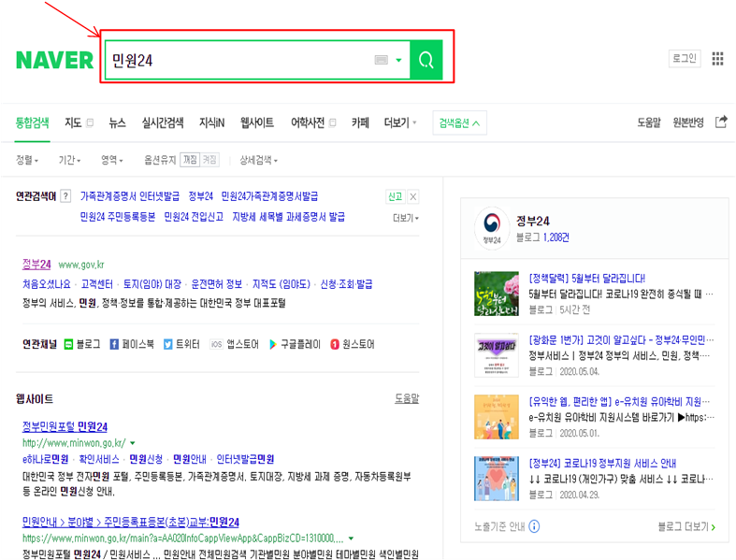Close the related searches with X icon
Viewport: 736px width, 560px height.
point(413,196)
